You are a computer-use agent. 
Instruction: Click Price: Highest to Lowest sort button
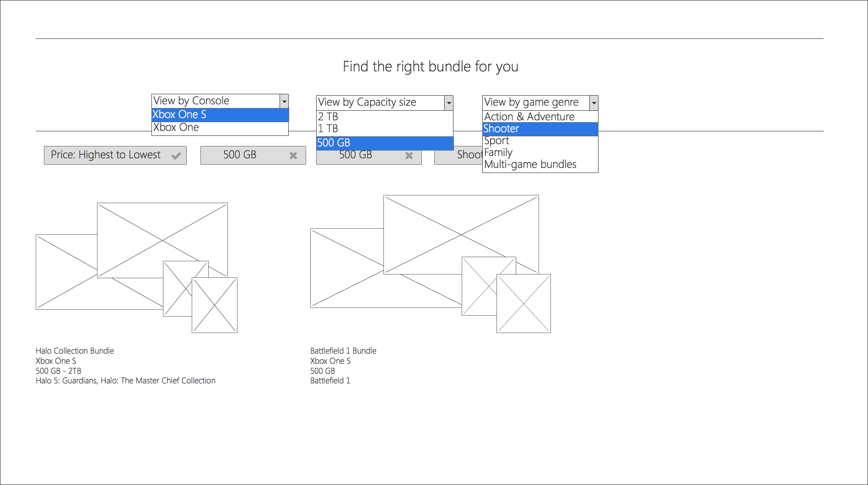click(115, 155)
